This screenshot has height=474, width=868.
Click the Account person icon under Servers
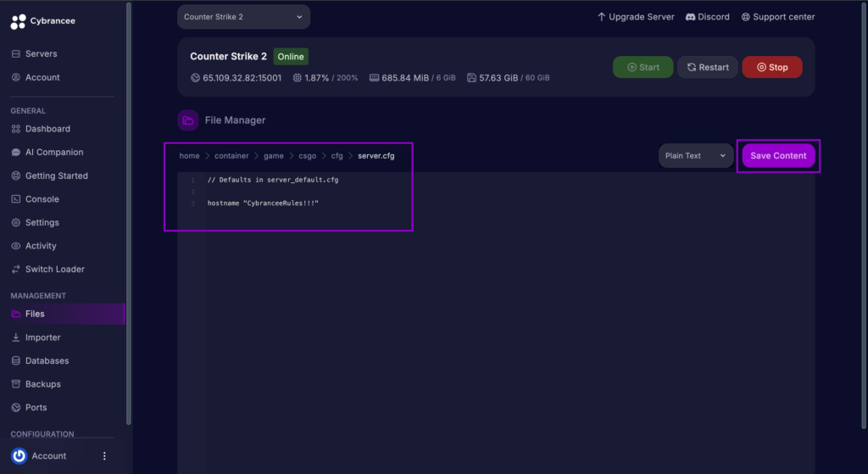pos(16,77)
